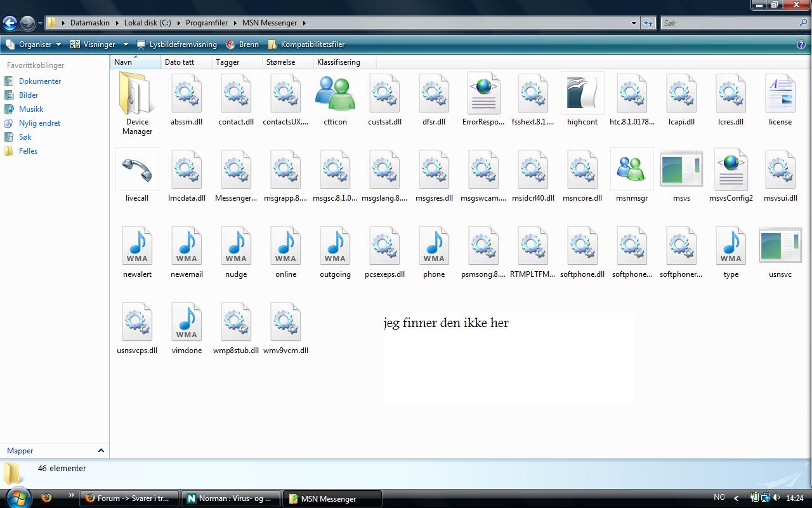Viewport: 812px width, 508px height.
Task: Open the Visninger views dropdown arrow
Action: (x=126, y=44)
